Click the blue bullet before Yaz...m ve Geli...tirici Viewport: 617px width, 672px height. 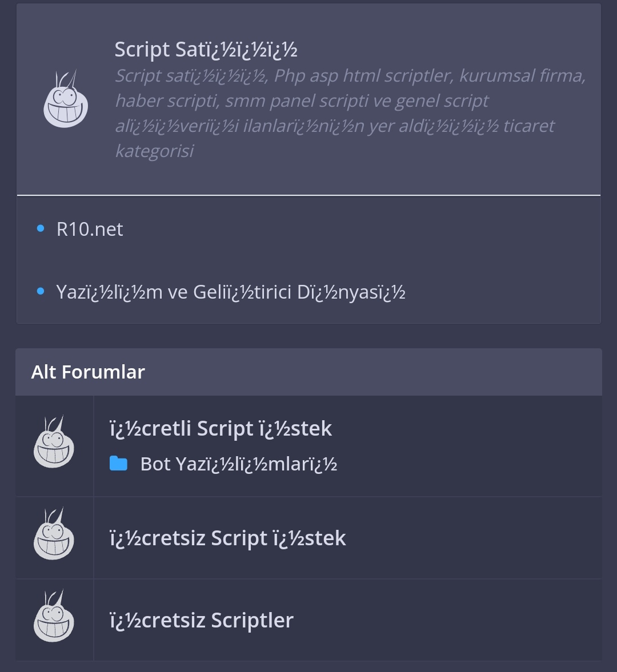point(41,291)
